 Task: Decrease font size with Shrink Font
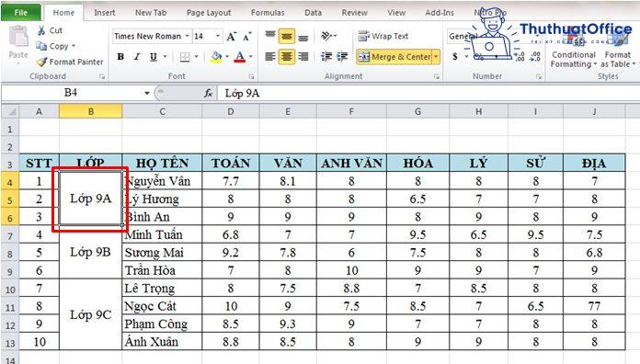pyautogui.click(x=246, y=37)
